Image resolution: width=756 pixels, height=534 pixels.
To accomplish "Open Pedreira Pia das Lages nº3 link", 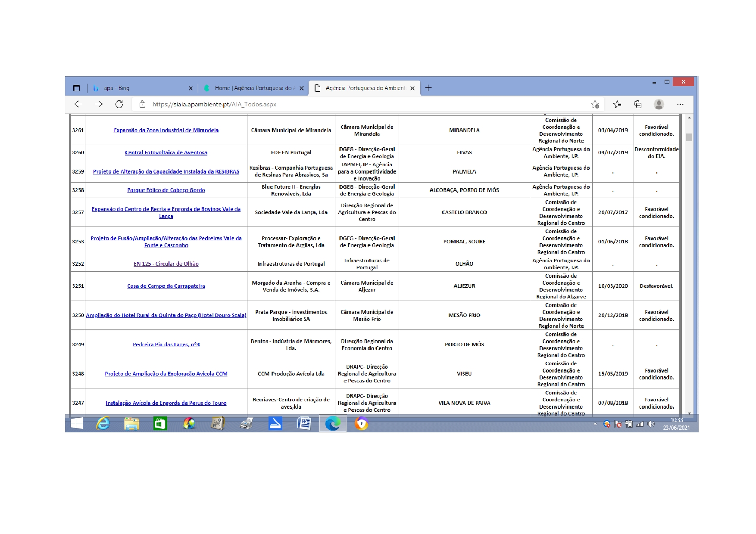I will 166,345.
